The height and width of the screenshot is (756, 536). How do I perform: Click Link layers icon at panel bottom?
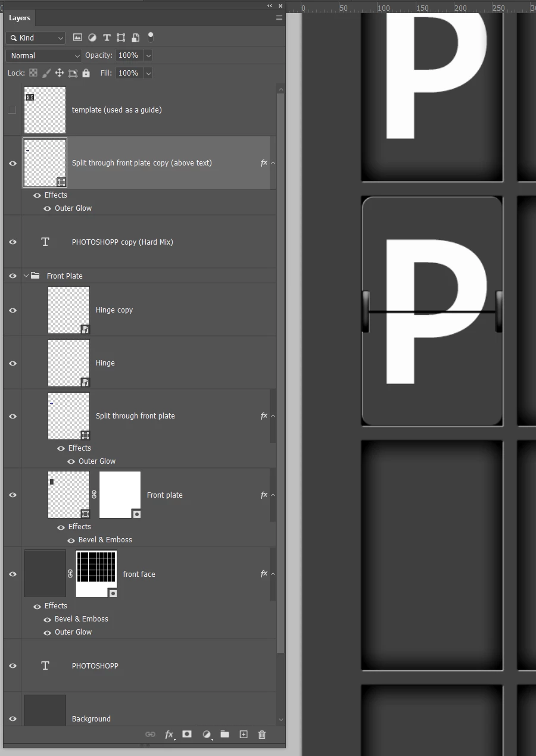tap(150, 735)
